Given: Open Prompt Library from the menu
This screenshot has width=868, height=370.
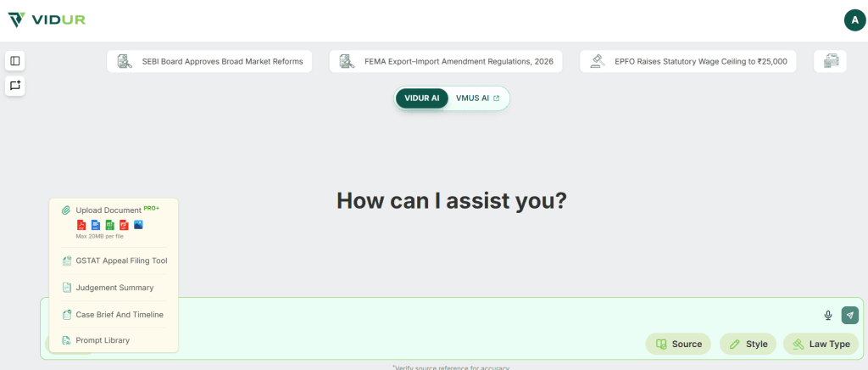Looking at the screenshot, I should click(114, 340).
